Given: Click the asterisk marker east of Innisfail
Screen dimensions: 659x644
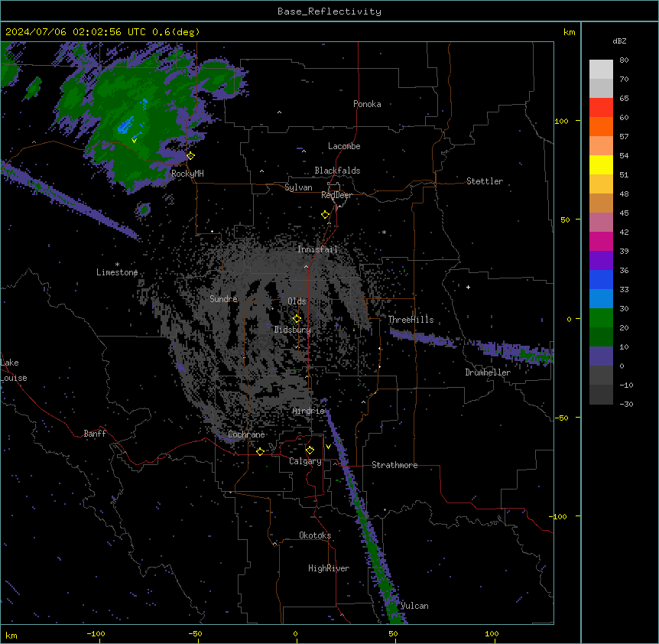Looking at the screenshot, I should 384,233.
